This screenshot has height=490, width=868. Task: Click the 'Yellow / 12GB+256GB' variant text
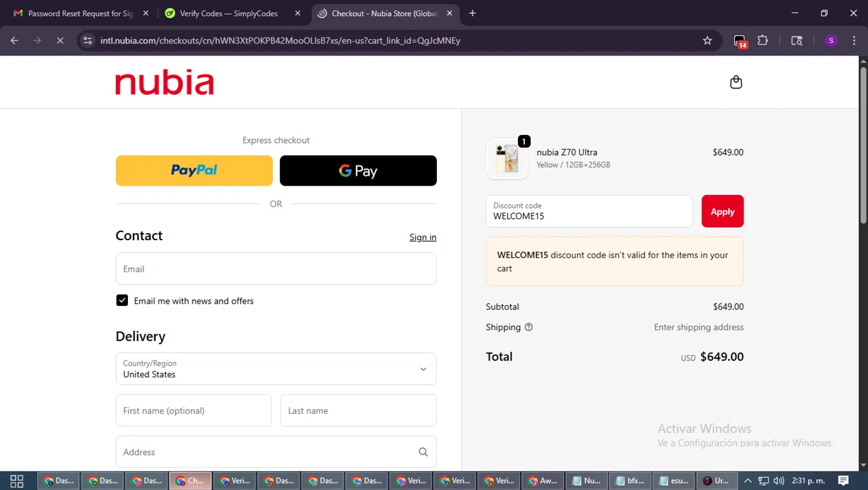573,165
